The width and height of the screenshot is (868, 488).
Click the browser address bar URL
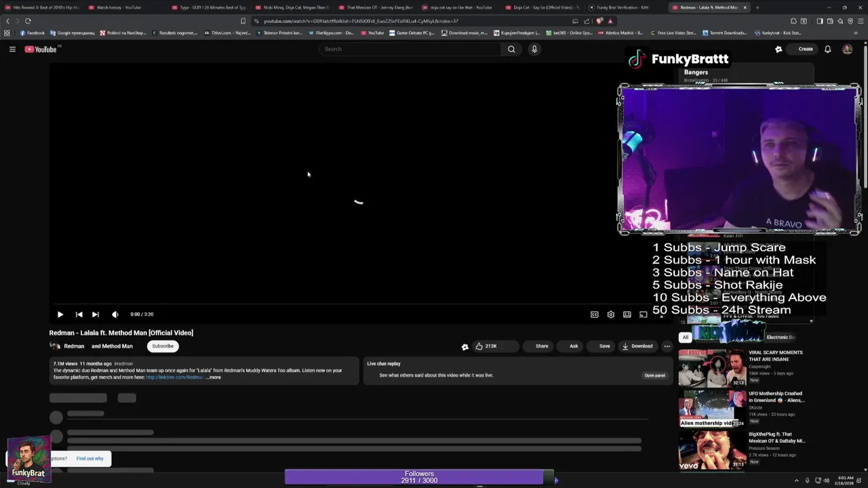tap(361, 21)
